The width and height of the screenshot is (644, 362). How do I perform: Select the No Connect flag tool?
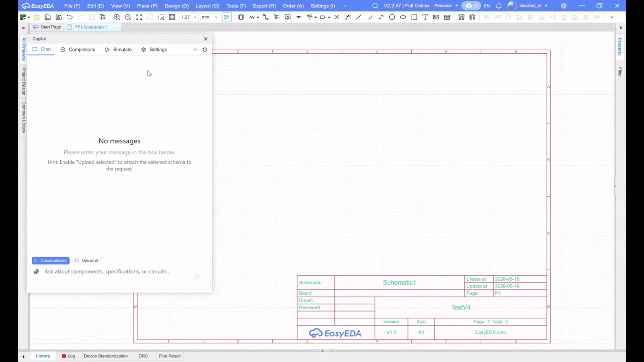(x=337, y=17)
